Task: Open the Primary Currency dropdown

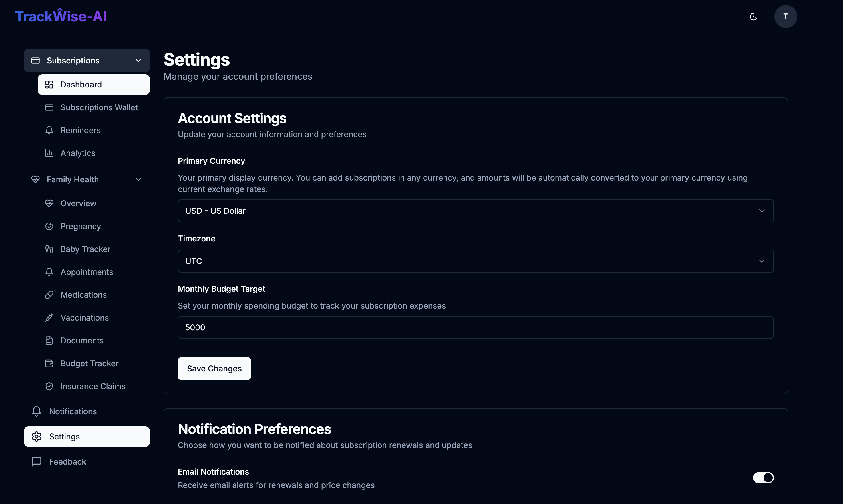Action: pos(475,211)
